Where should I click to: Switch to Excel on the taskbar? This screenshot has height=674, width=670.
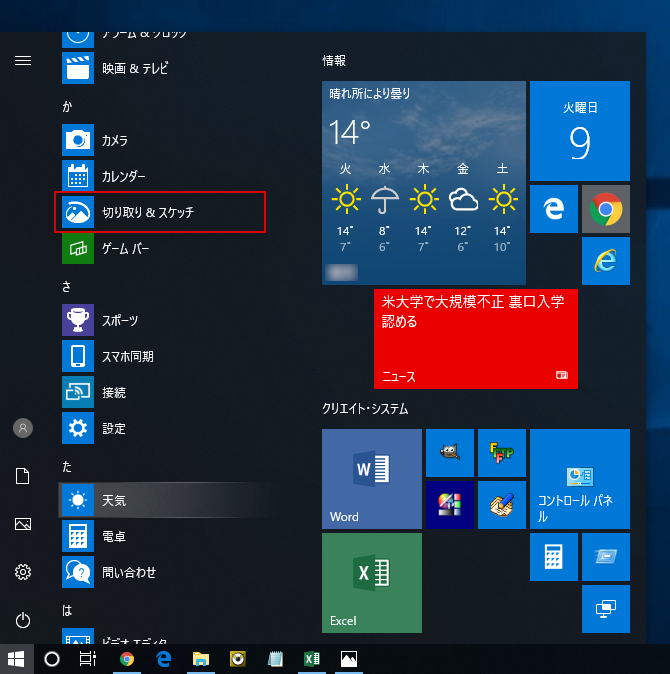coord(312,659)
